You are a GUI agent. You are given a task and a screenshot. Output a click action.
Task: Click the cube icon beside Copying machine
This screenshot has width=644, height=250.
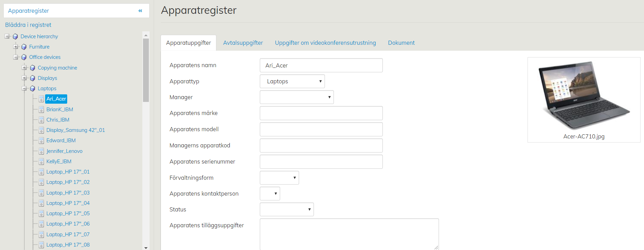tap(32, 68)
